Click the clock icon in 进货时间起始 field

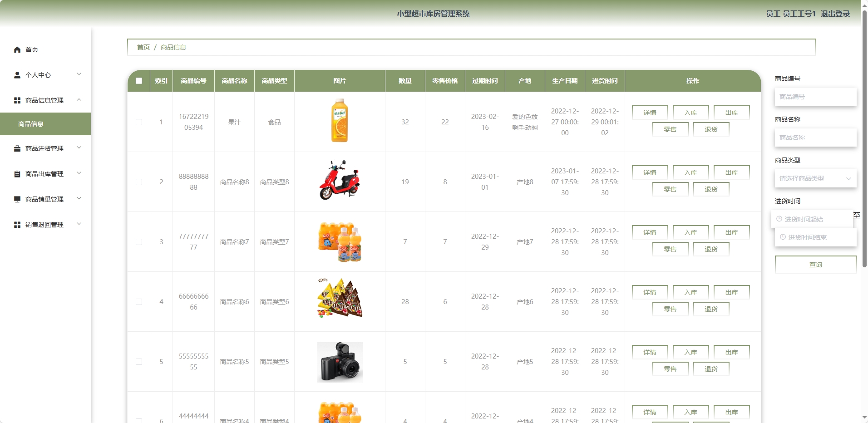[x=779, y=219]
